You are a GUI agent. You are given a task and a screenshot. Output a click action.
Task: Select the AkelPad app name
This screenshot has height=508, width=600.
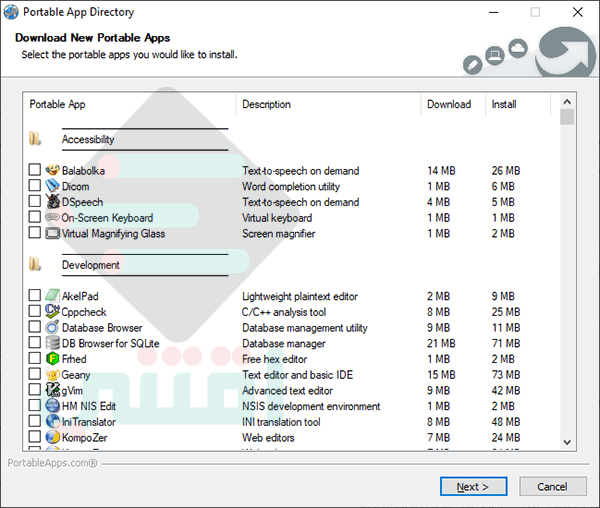80,296
